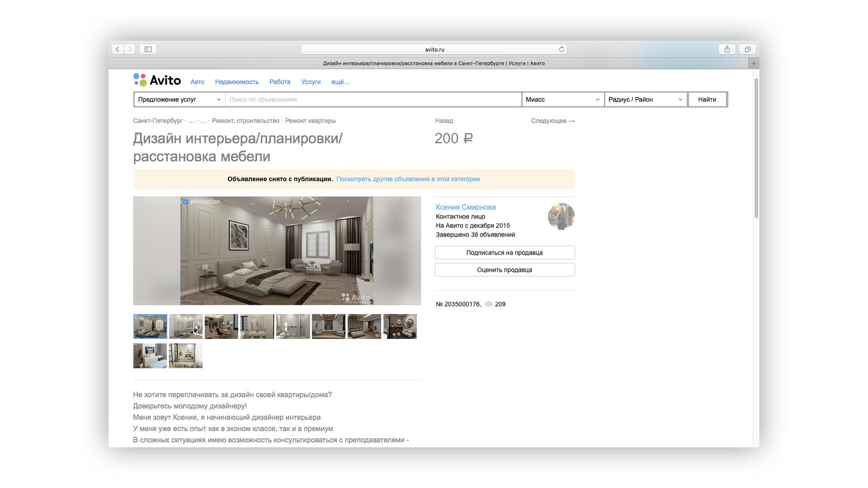
Task: Select the third gallery thumbnail
Action: tap(221, 326)
